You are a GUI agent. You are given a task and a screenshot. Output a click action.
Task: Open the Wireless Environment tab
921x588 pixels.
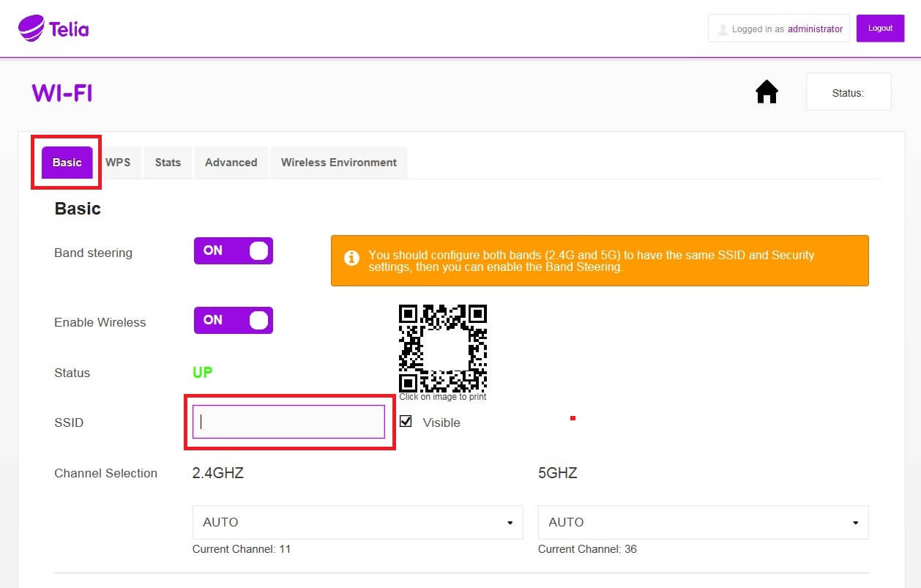tap(339, 163)
